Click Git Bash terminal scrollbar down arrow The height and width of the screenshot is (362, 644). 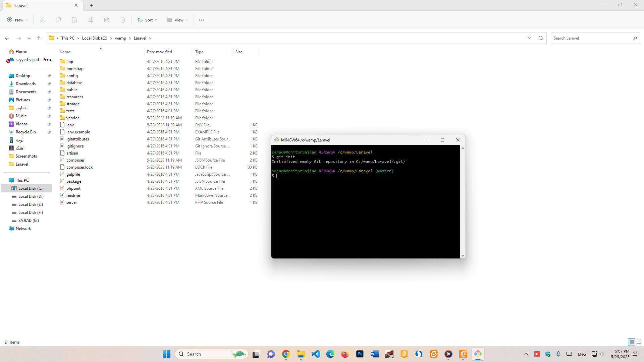pos(463,256)
